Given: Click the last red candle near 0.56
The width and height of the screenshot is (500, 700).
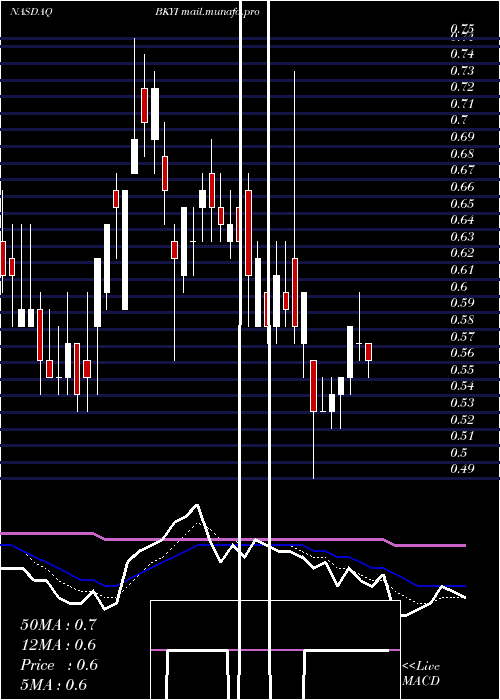Looking at the screenshot, I should tap(368, 352).
